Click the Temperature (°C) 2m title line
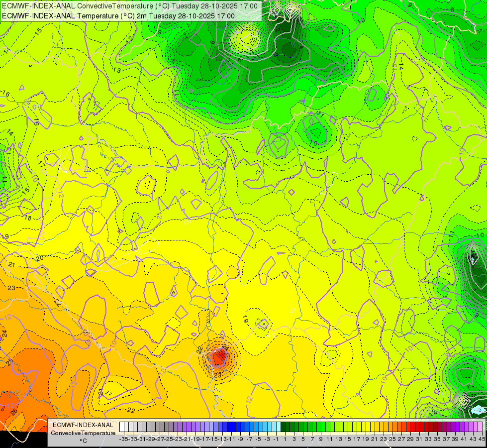Screen dimensions: 487x448 pyautogui.click(x=118, y=16)
